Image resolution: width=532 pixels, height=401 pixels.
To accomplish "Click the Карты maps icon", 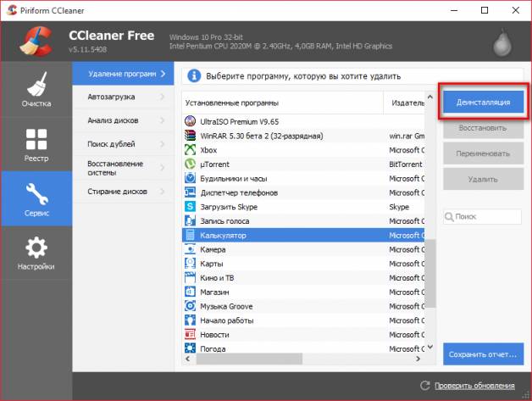I will pyautogui.click(x=190, y=264).
